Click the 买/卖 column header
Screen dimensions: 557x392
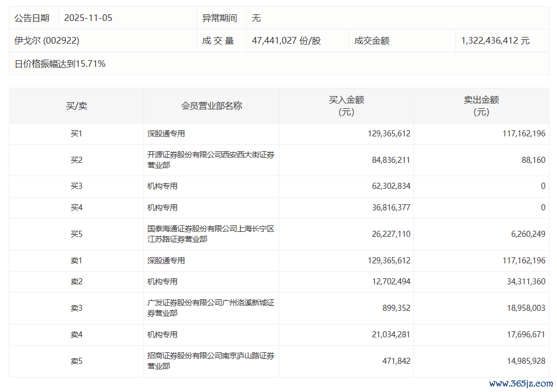click(x=76, y=105)
